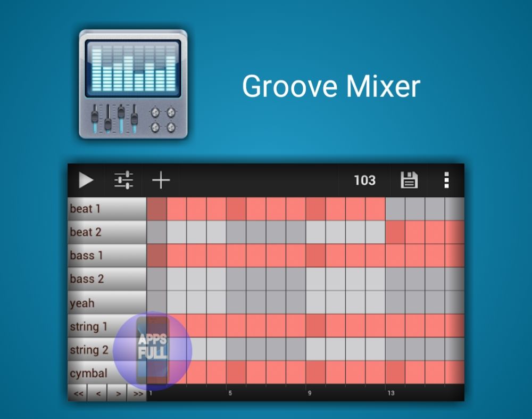Disable cymbal cell at step 5
Image resolution: width=532 pixels, height=419 pixels.
236,373
